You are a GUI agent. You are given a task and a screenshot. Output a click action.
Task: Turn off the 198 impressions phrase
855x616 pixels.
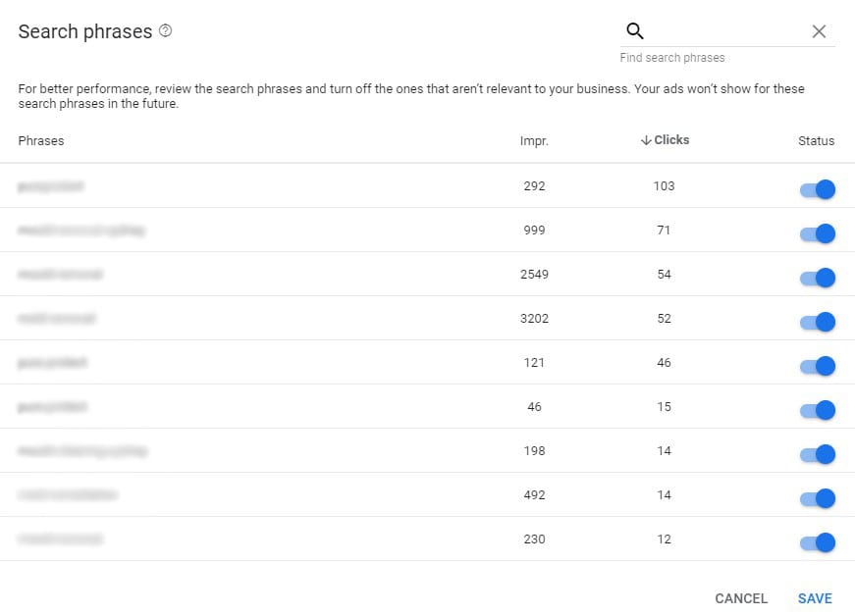point(818,454)
